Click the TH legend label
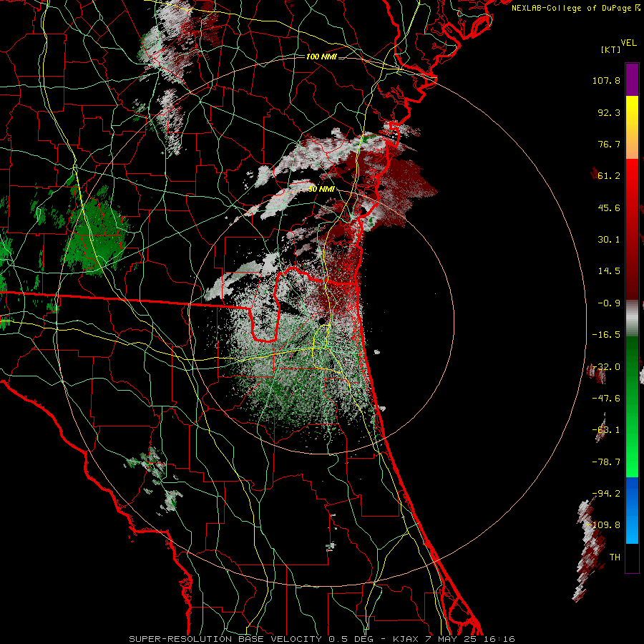The image size is (644, 644). [x=615, y=557]
